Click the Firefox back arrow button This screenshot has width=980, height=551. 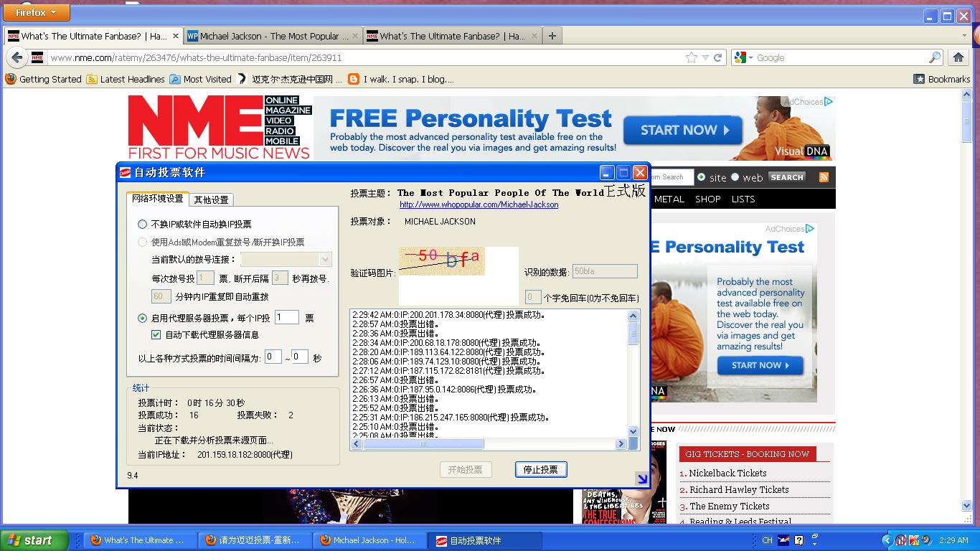point(17,57)
